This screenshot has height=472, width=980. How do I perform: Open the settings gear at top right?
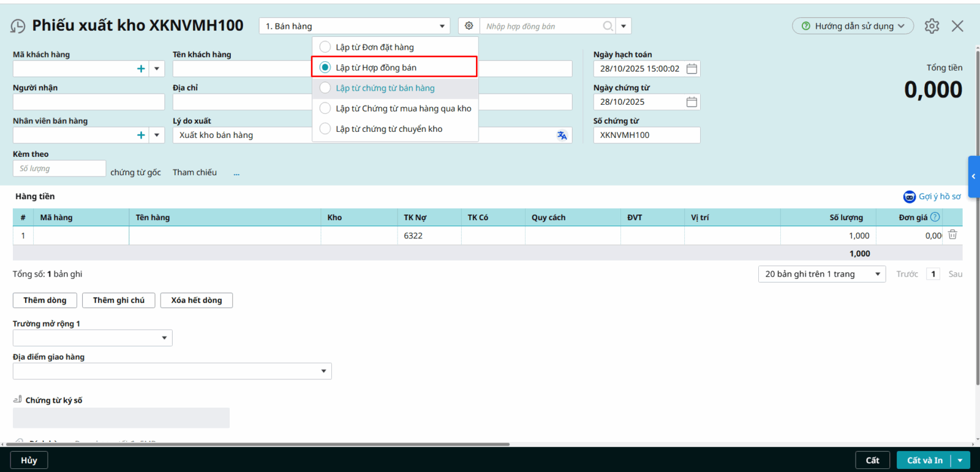click(932, 26)
